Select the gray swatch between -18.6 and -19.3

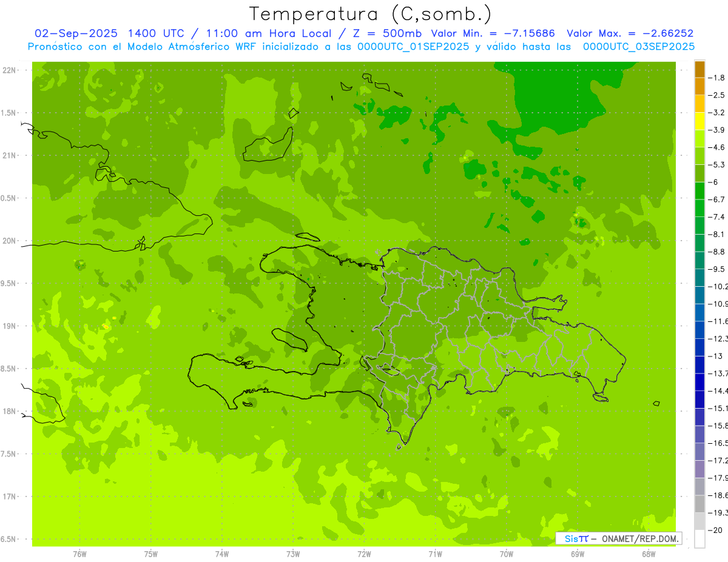pyautogui.click(x=699, y=504)
